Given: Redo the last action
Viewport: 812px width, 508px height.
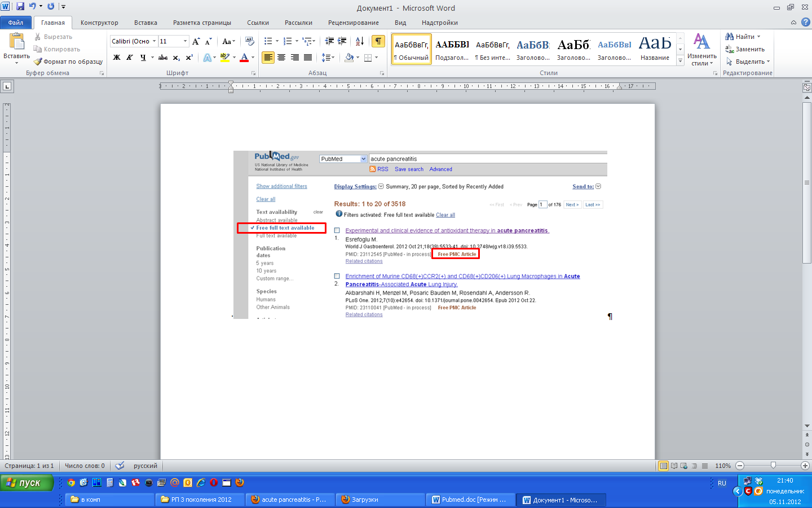Looking at the screenshot, I should point(51,7).
